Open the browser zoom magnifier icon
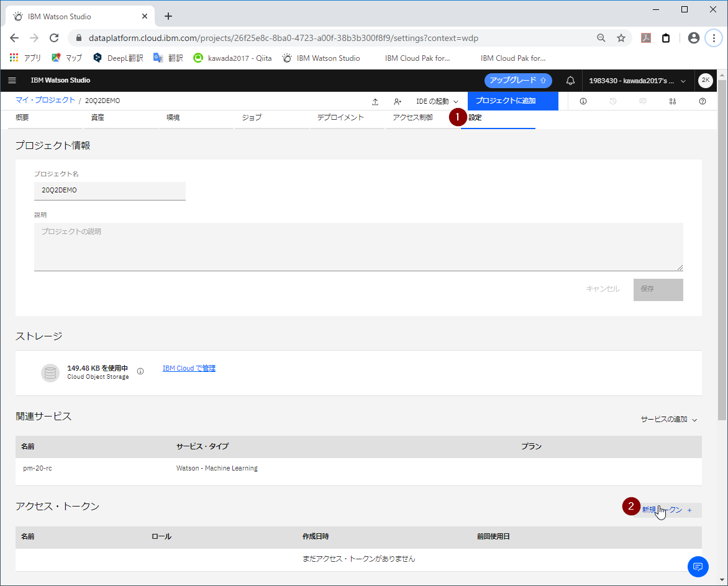The height and width of the screenshot is (586, 728). pos(601,38)
